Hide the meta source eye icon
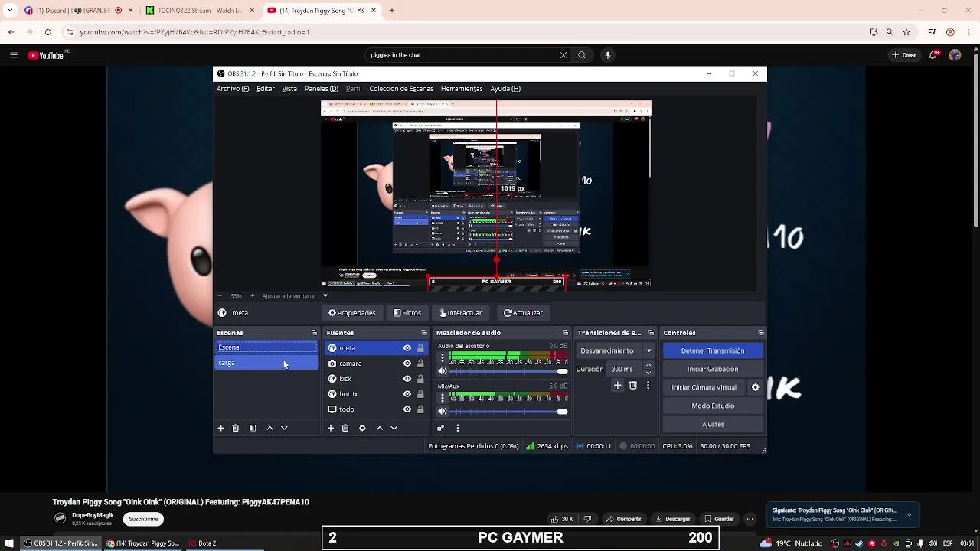 point(407,348)
